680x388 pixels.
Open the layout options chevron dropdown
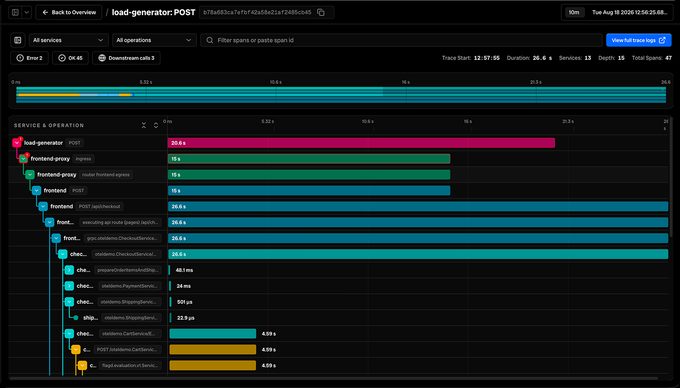(x=26, y=13)
